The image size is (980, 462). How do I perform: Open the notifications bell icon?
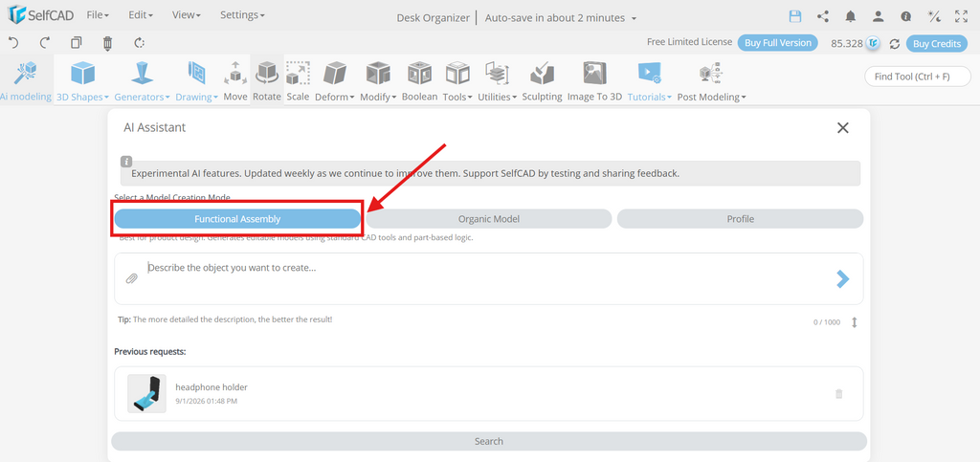point(851,16)
